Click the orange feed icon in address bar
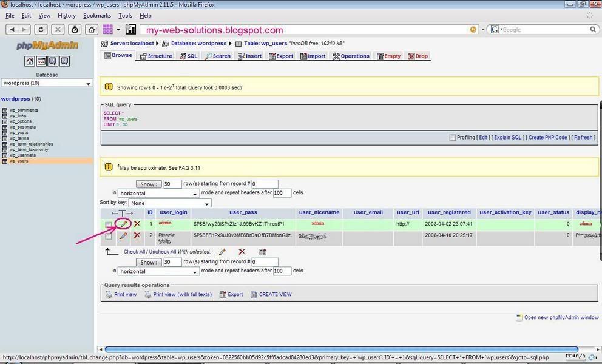 [x=473, y=30]
